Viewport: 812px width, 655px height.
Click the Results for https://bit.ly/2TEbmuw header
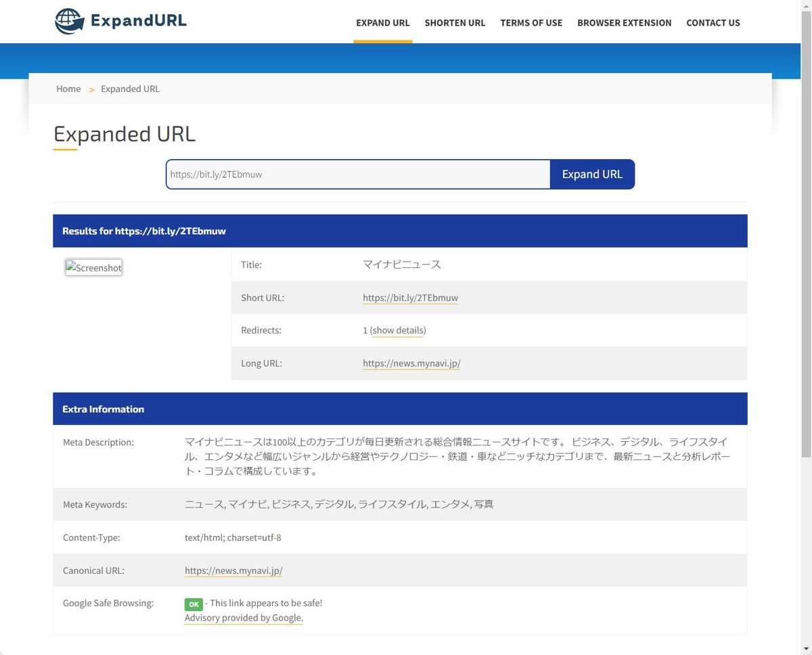click(x=400, y=231)
